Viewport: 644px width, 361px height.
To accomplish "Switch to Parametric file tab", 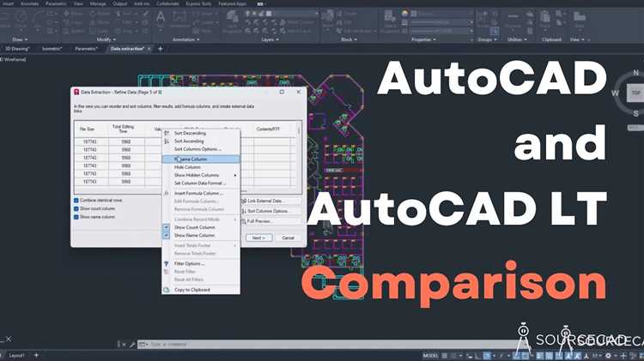I will click(x=86, y=49).
